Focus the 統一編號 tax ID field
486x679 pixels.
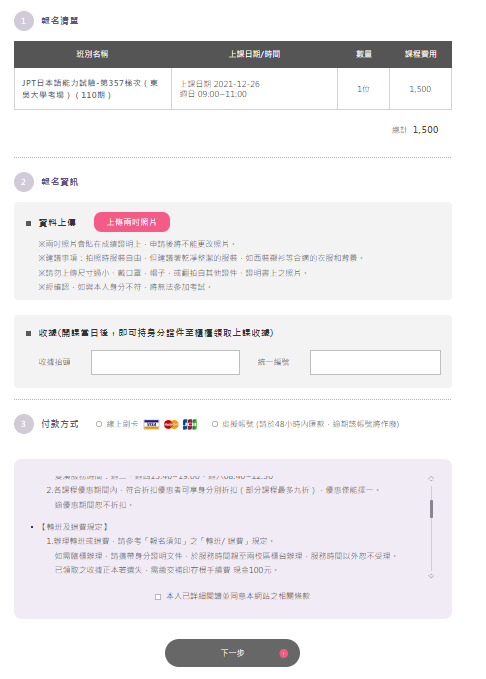(375, 362)
